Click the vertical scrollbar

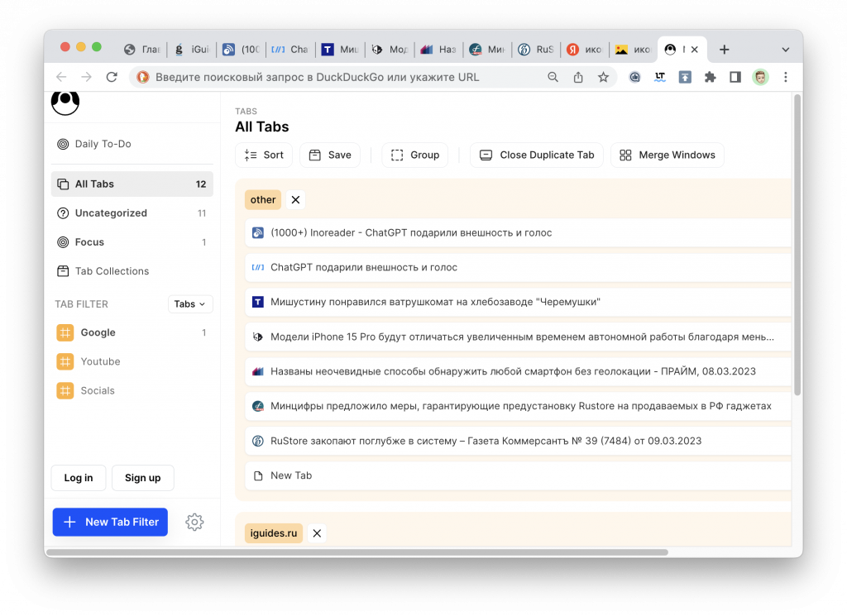click(x=797, y=246)
